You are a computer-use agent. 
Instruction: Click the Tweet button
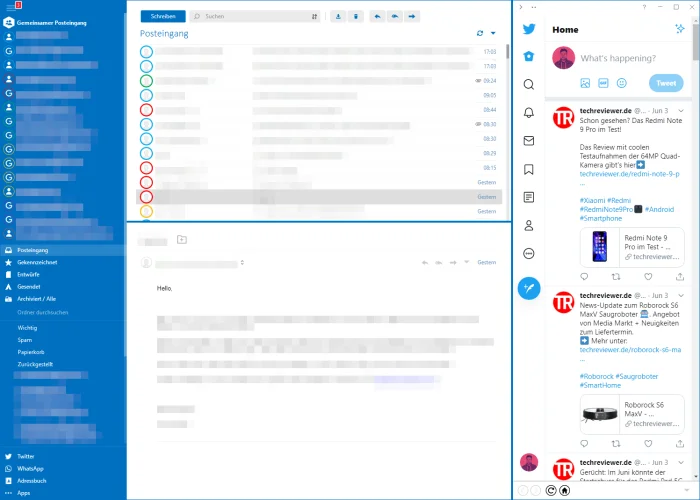click(666, 83)
